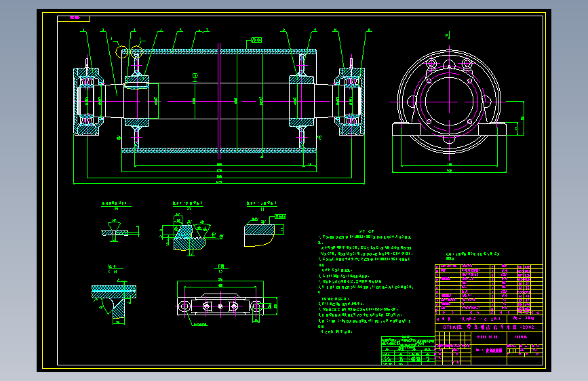Select the green parameter table beside title block

(408, 350)
